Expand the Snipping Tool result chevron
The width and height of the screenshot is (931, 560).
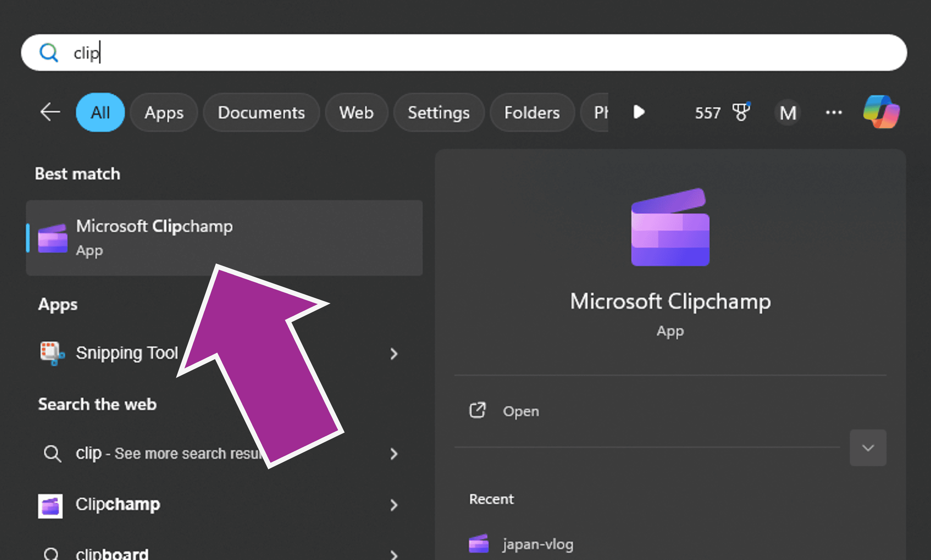click(x=394, y=353)
